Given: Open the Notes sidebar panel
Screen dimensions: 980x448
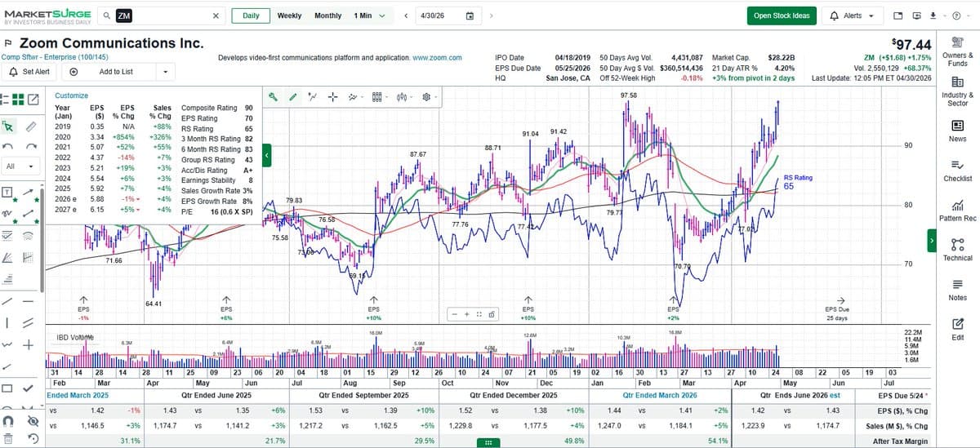Looking at the screenshot, I should (957, 290).
